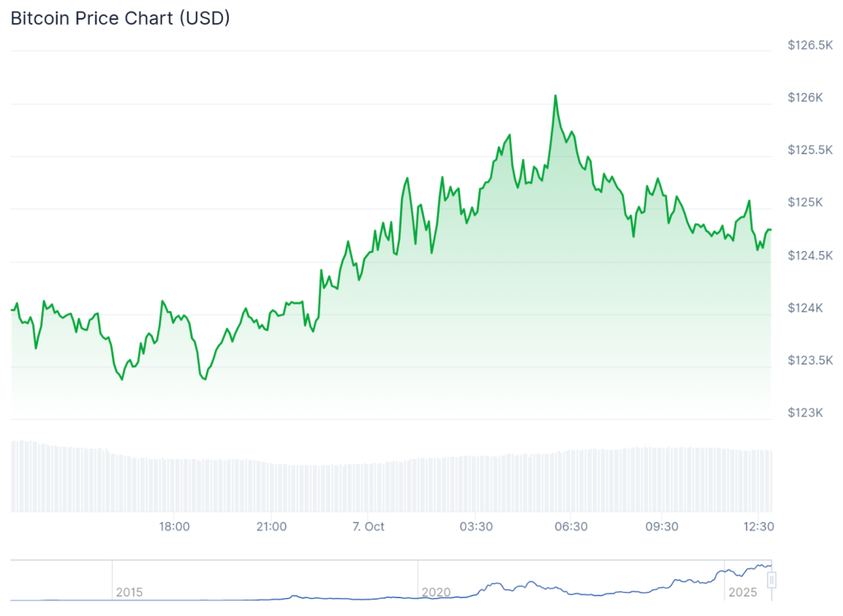Click the 2015 marker in the navigator timeline
The width and height of the screenshot is (843, 616).
(x=129, y=592)
